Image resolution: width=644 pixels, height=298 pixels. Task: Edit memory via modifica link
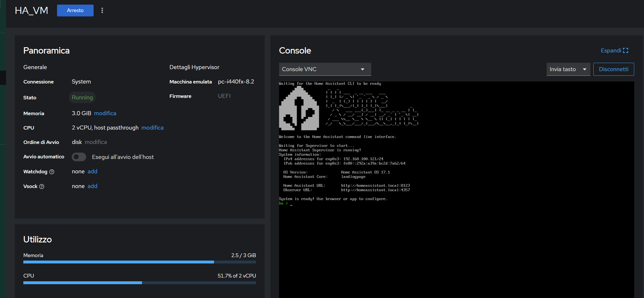point(105,113)
